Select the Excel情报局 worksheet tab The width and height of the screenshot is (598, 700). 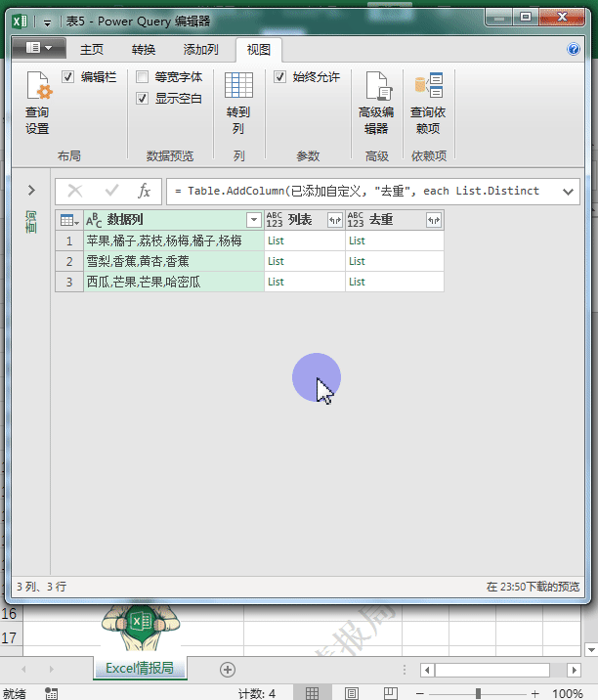[139, 669]
